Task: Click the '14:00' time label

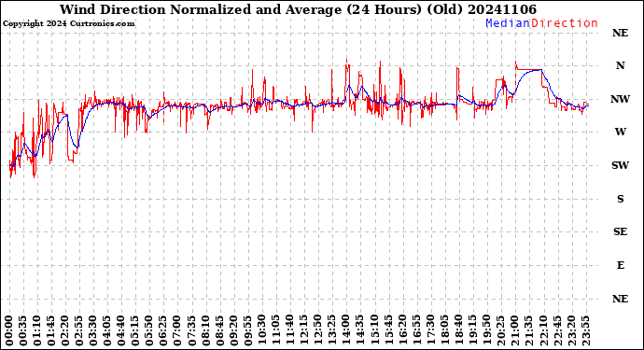Action: pos(346,330)
